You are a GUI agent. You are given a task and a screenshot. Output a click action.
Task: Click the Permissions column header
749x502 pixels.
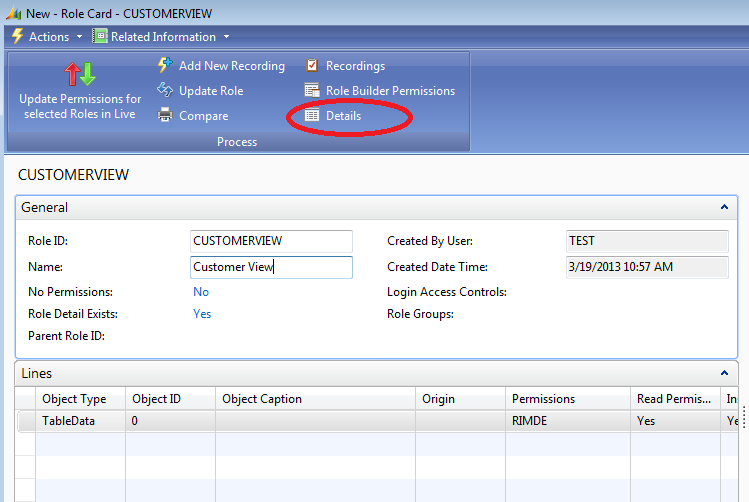[x=543, y=399]
